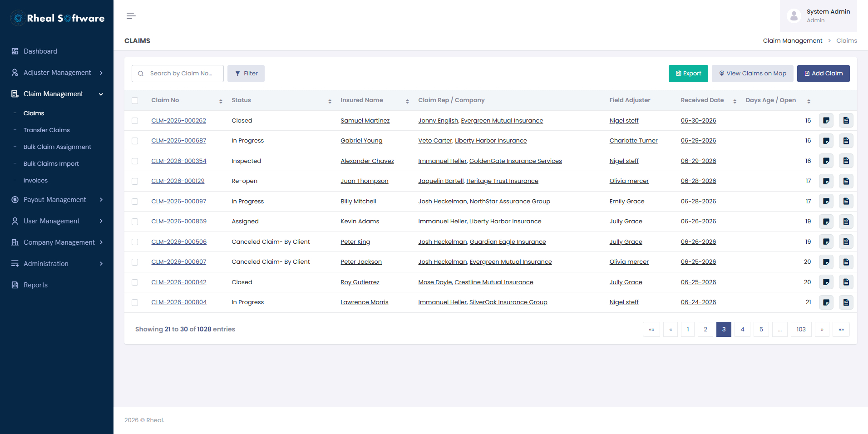Click the green Export button
Image resolution: width=868 pixels, height=434 pixels.
688,74
